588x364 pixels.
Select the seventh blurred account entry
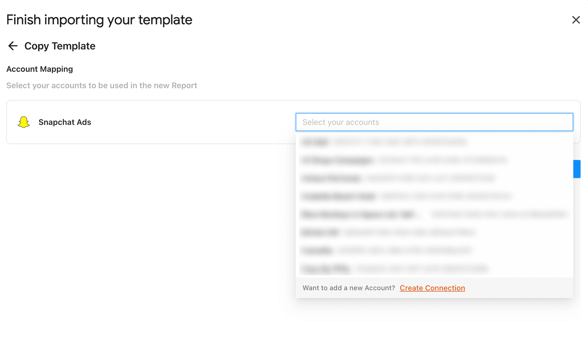[x=434, y=250]
